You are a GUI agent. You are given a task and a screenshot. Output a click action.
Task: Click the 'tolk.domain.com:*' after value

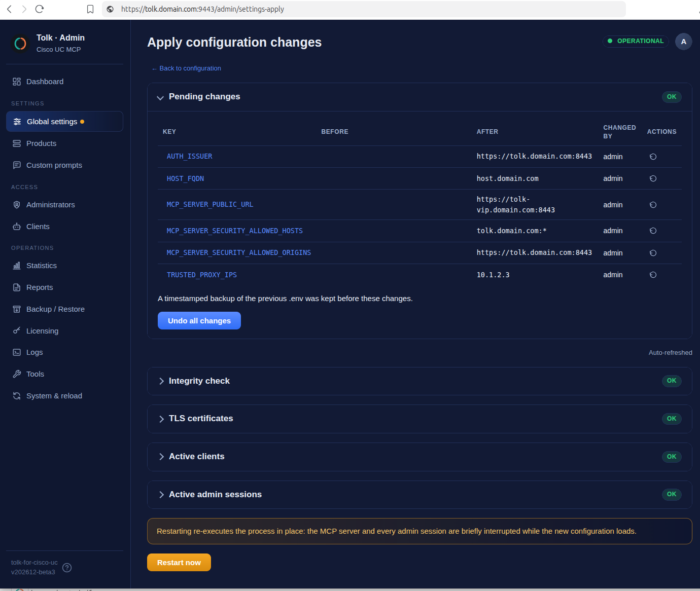pyautogui.click(x=512, y=231)
